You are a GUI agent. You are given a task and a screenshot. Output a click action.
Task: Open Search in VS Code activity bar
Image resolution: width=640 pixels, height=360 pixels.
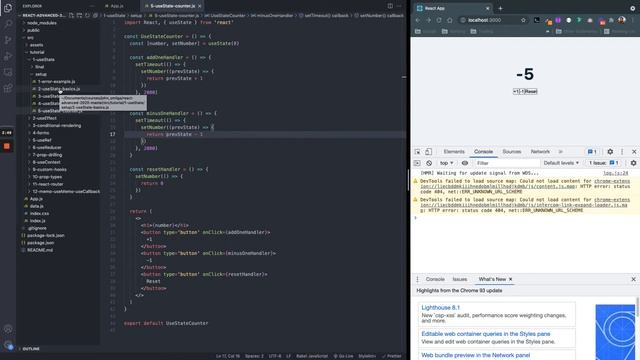click(8, 24)
